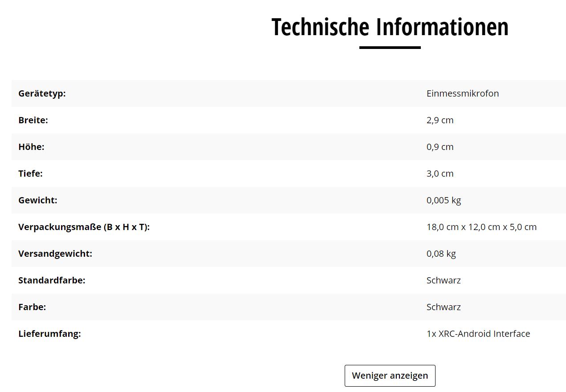Click the "0,08 kg" shipping weight value
Image resolution: width=566 pixels, height=392 pixels.
(441, 254)
